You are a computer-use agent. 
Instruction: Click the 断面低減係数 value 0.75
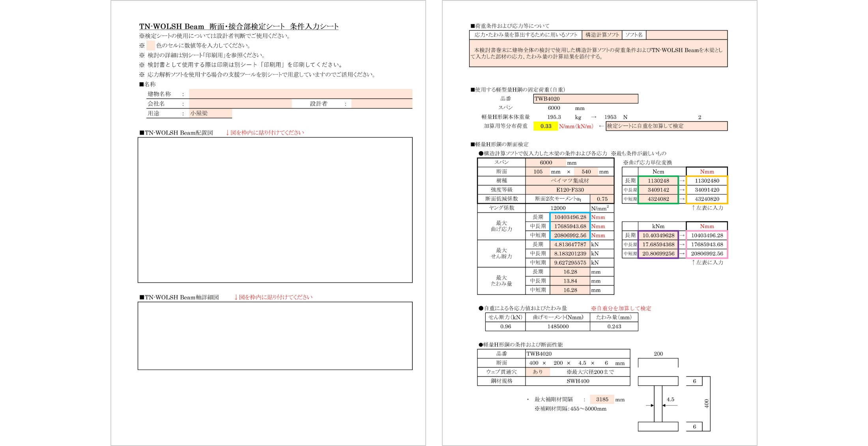[x=602, y=199]
